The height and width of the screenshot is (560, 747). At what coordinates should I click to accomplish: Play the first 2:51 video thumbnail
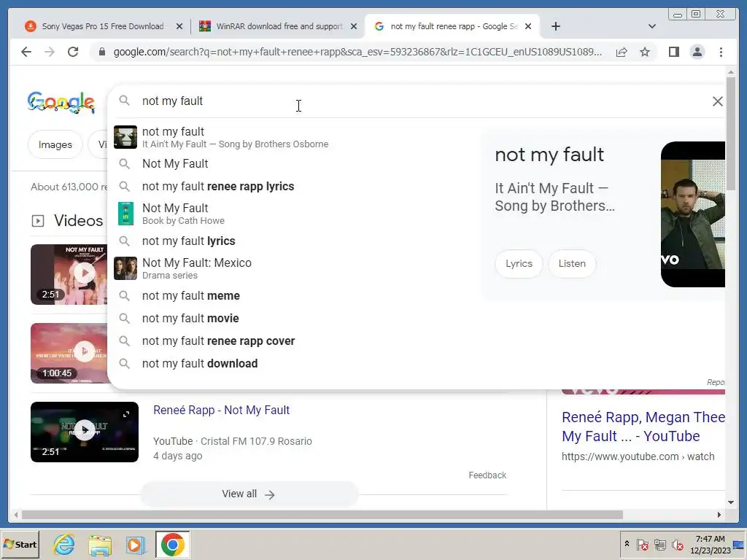69,274
